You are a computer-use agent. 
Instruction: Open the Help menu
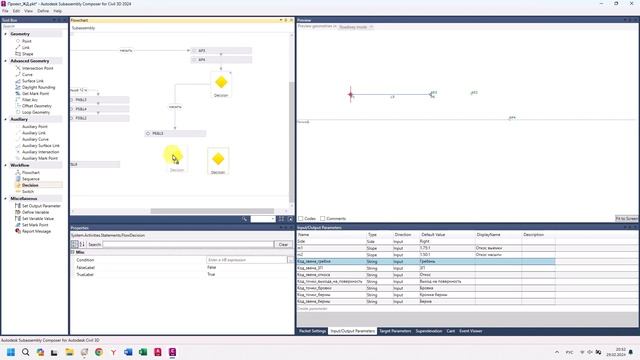click(58, 11)
